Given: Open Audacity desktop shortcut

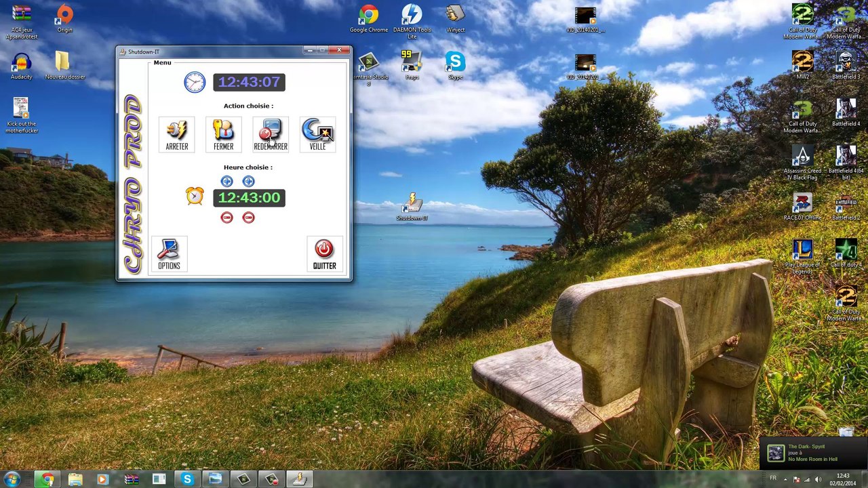Looking at the screenshot, I should 21,66.
